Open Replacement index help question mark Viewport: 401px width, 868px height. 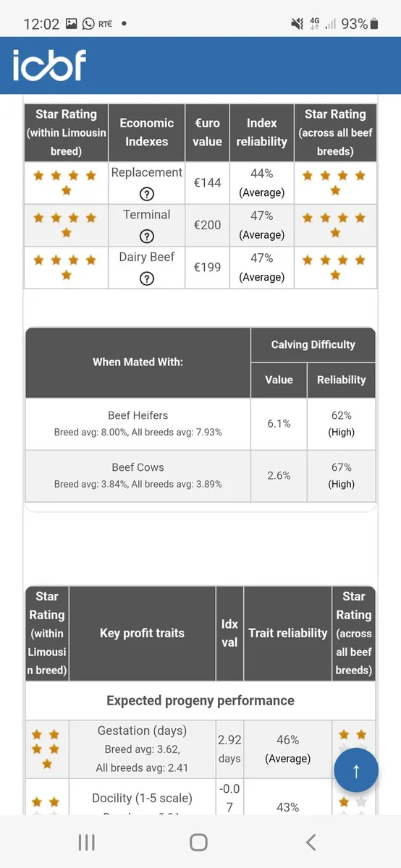(x=147, y=194)
